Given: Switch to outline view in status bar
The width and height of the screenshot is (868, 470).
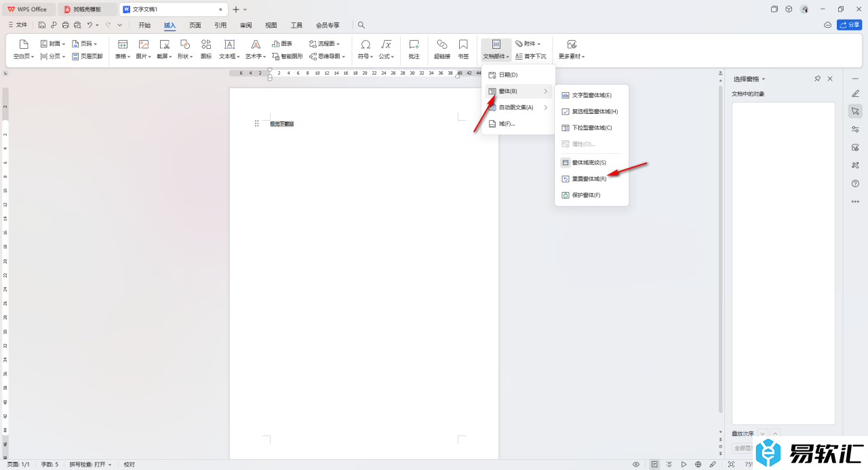Looking at the screenshot, I should tap(669, 465).
